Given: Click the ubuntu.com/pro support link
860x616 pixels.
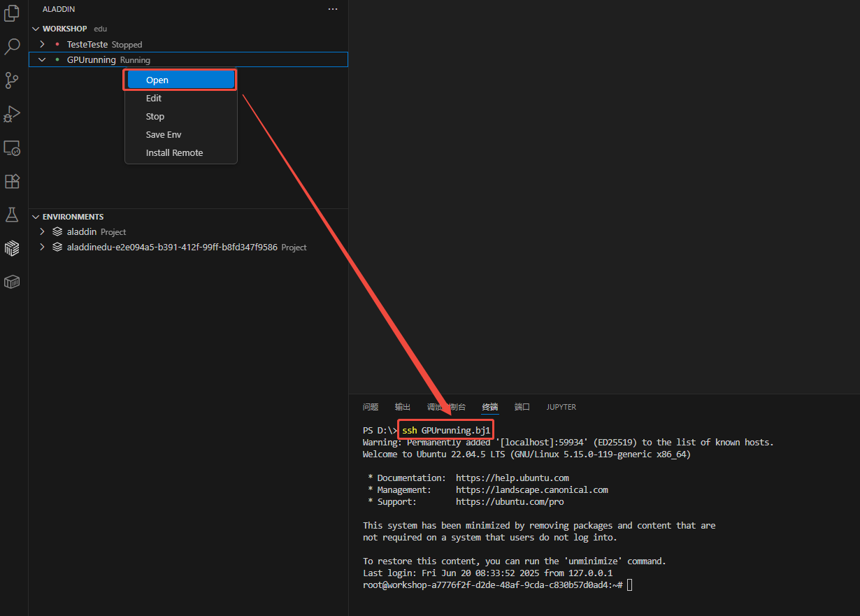Looking at the screenshot, I should 510,502.
